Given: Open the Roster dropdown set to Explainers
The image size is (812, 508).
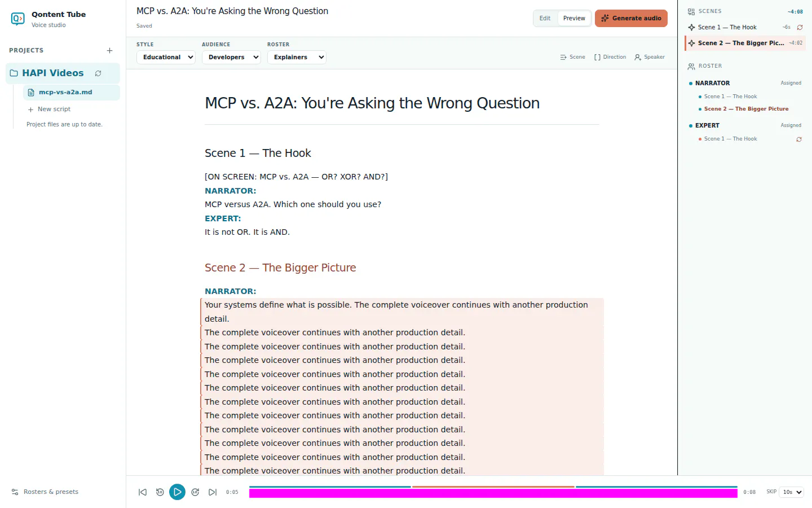Looking at the screenshot, I should click(x=297, y=58).
